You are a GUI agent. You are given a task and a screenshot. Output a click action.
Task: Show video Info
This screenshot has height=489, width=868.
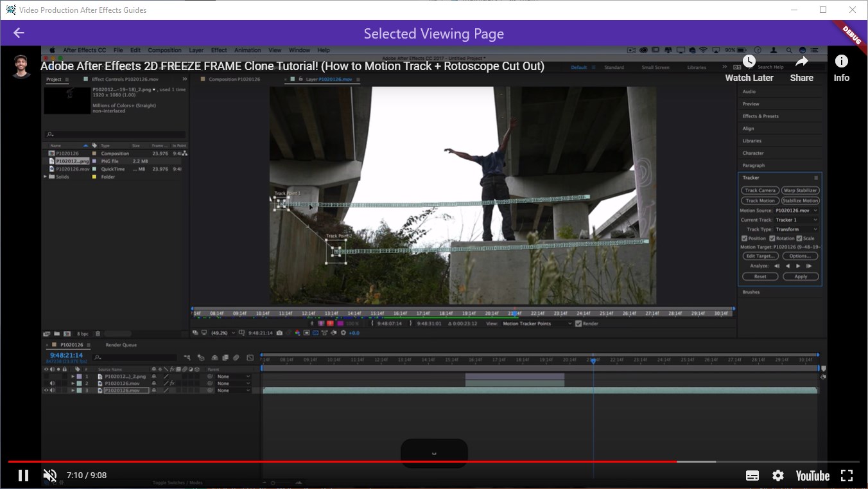(842, 69)
